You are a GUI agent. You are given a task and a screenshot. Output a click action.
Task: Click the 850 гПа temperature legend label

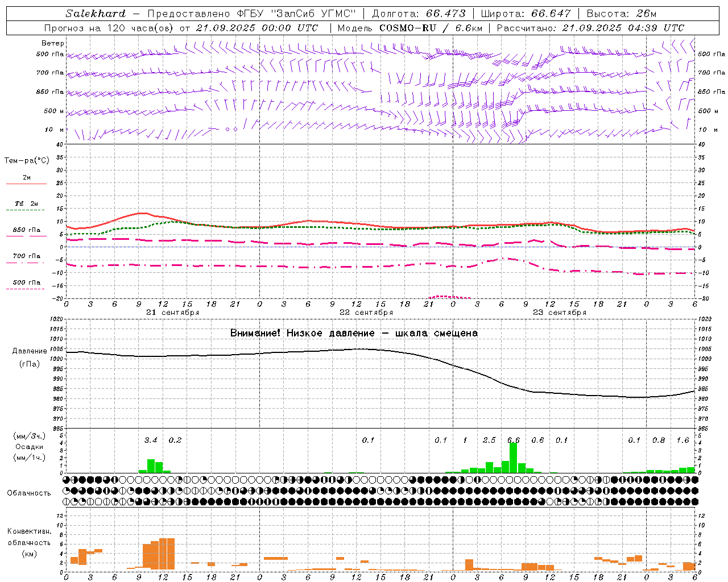pos(26,230)
